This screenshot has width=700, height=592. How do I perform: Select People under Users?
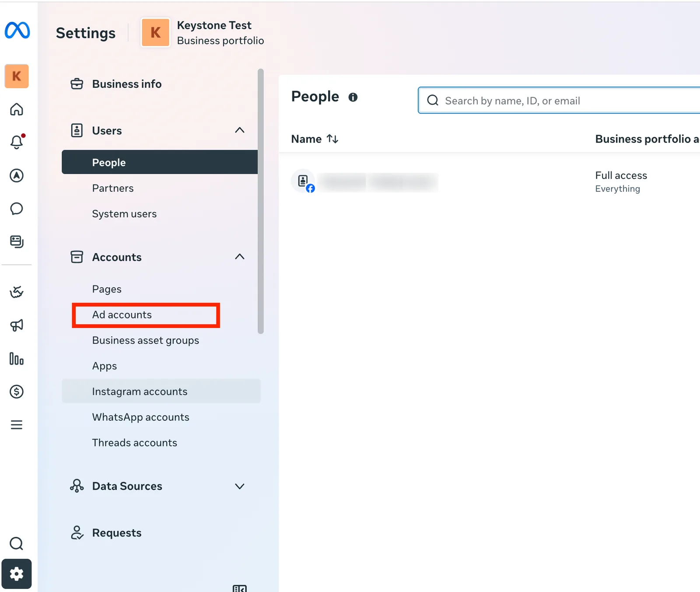[x=160, y=162]
